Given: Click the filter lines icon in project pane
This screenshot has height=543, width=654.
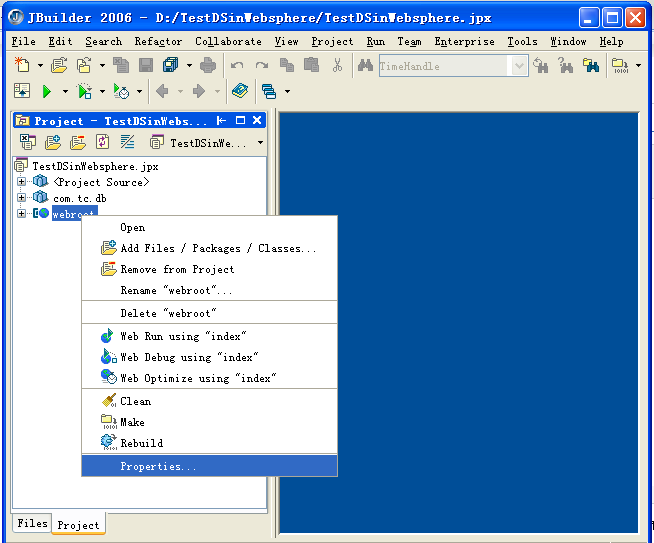Looking at the screenshot, I should click(127, 142).
